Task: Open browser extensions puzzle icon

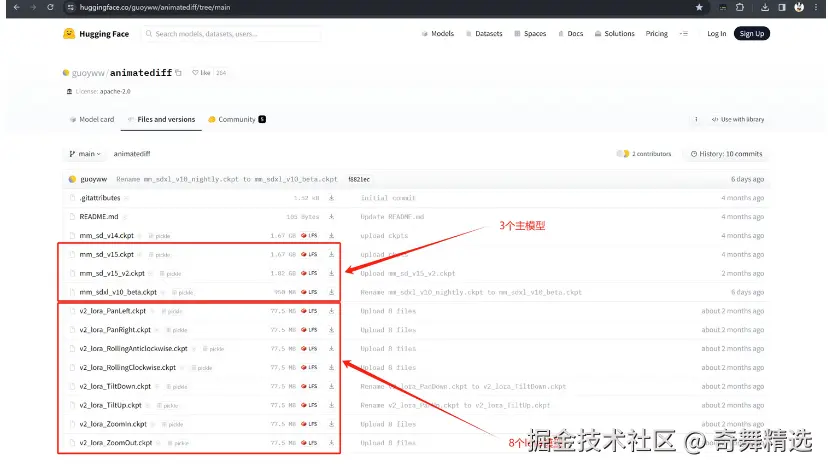Action: (740, 7)
